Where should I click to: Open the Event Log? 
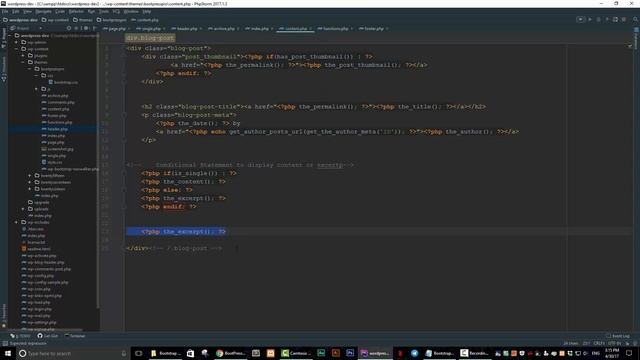coord(618,336)
